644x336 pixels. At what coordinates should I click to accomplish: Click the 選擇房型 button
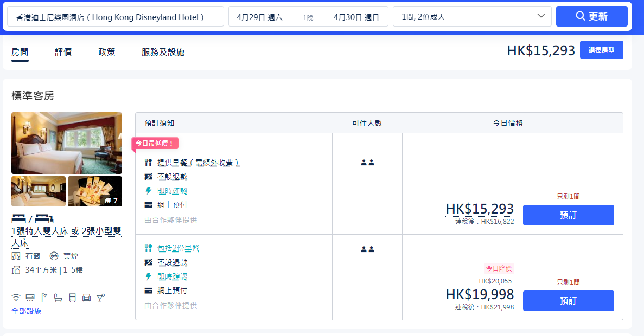click(x=601, y=50)
